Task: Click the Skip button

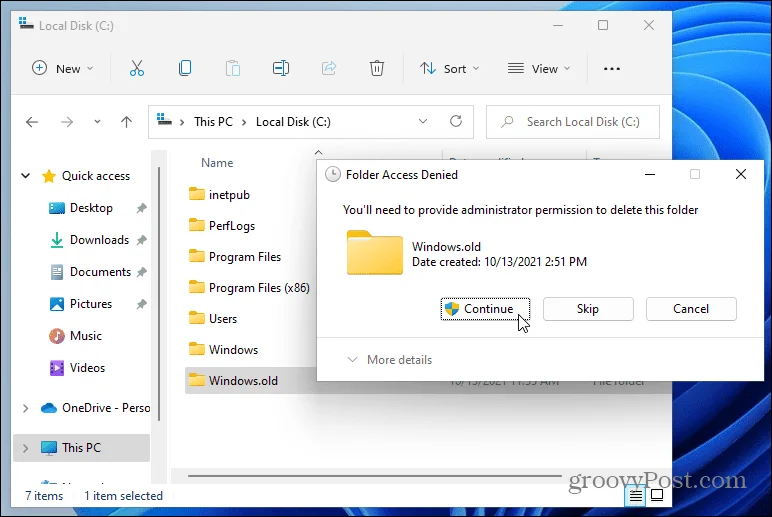Action: click(x=588, y=309)
